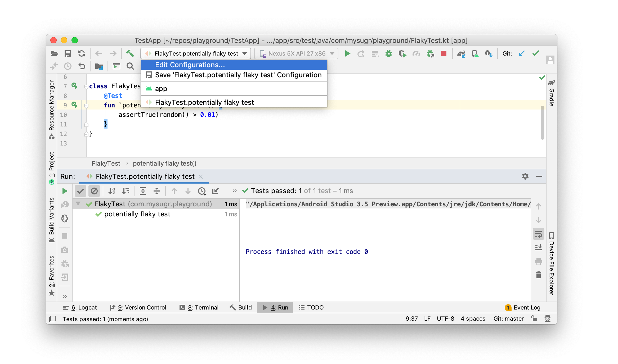Click the Search Everywhere magnifier icon

pyautogui.click(x=130, y=66)
